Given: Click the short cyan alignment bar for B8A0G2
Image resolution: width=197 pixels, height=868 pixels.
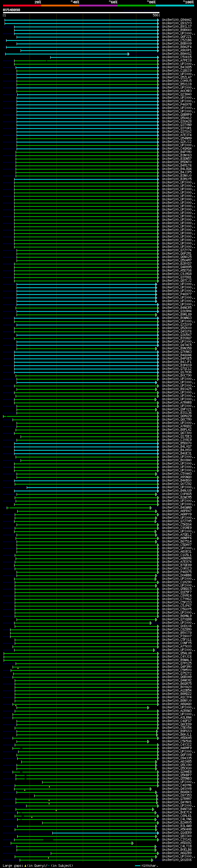Looking at the screenshot, I should click(x=67, y=54).
